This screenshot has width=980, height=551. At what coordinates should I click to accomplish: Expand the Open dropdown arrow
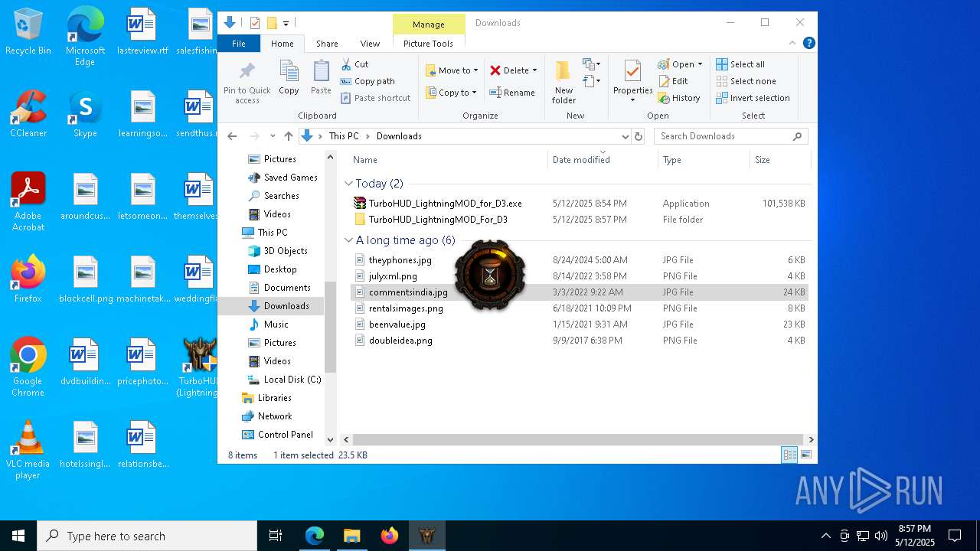pos(700,64)
